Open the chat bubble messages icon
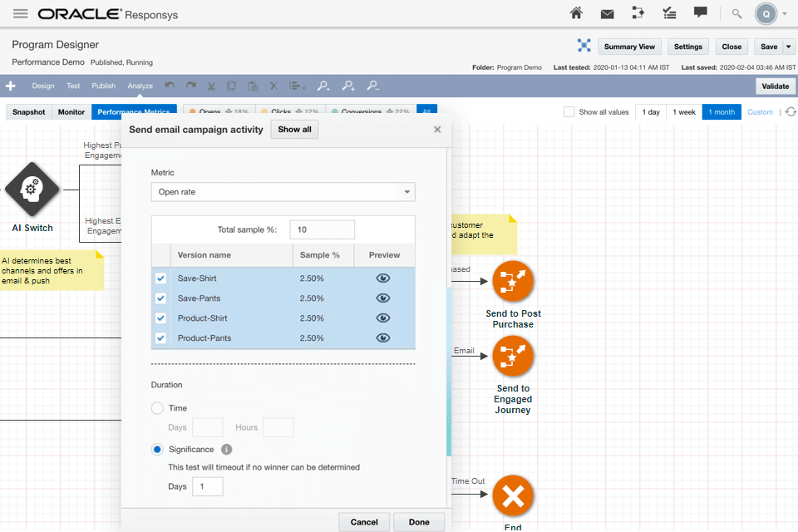 tap(701, 13)
